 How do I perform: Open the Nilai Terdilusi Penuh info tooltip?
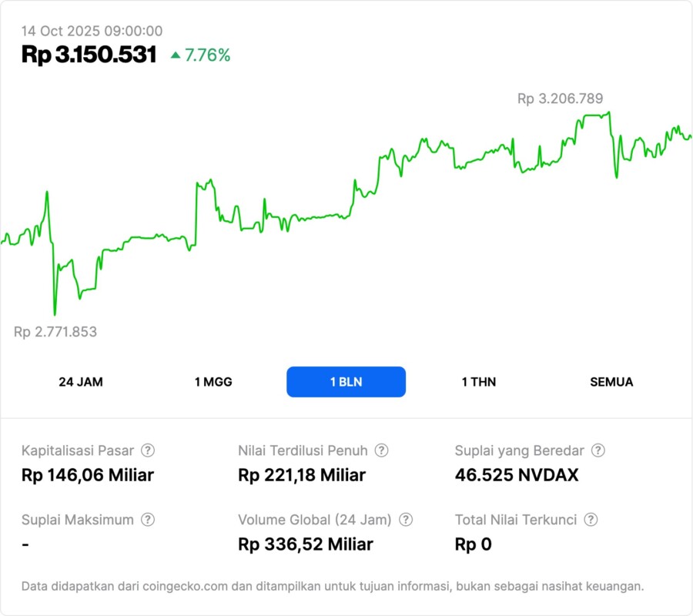coord(381,450)
